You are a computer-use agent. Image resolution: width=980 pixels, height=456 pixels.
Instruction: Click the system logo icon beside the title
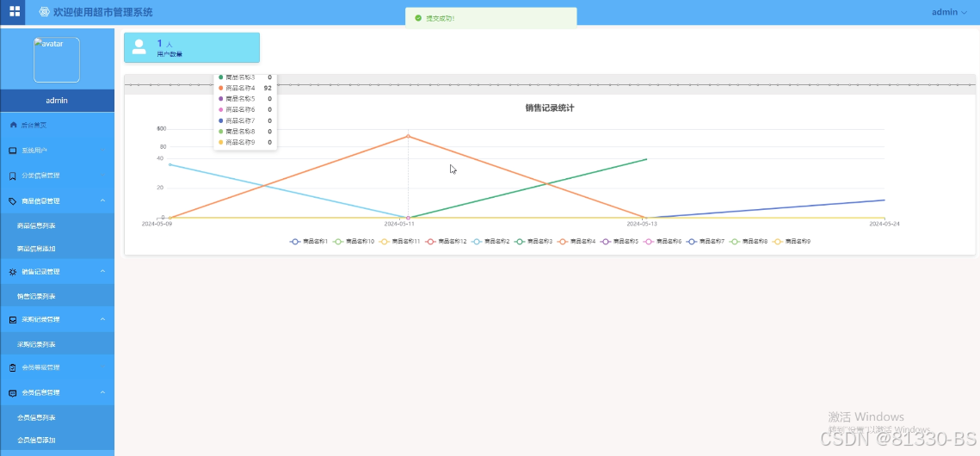pyautogui.click(x=45, y=12)
